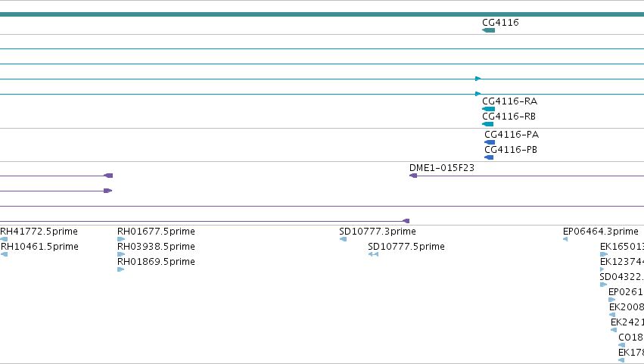
Task: Select the teal CG4116 gene glyph
Action: (488, 30)
